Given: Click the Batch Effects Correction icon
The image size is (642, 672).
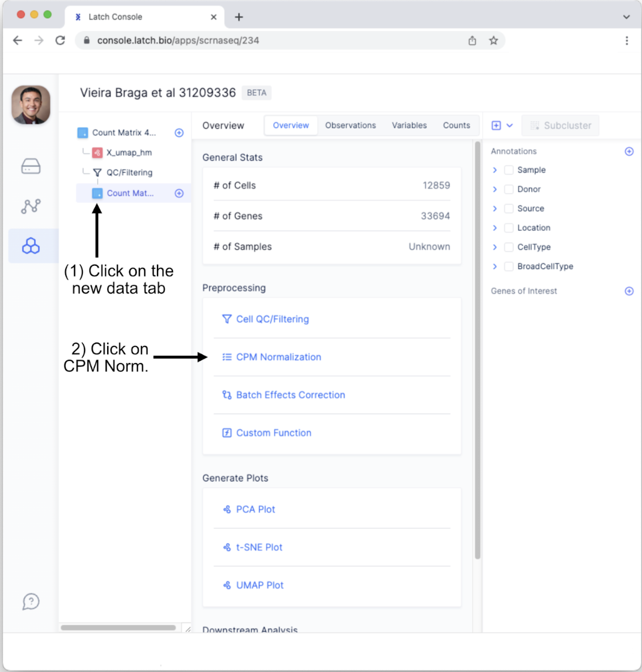Looking at the screenshot, I should 227,395.
